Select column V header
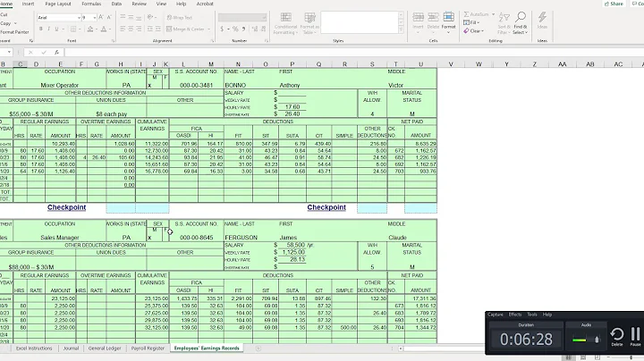This screenshot has width=644, height=361. (x=451, y=64)
